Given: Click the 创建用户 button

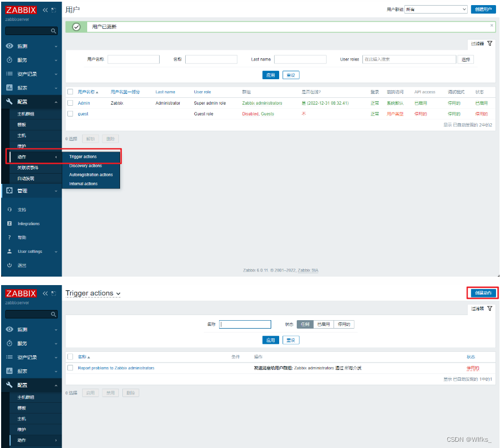Looking at the screenshot, I should click(483, 9).
